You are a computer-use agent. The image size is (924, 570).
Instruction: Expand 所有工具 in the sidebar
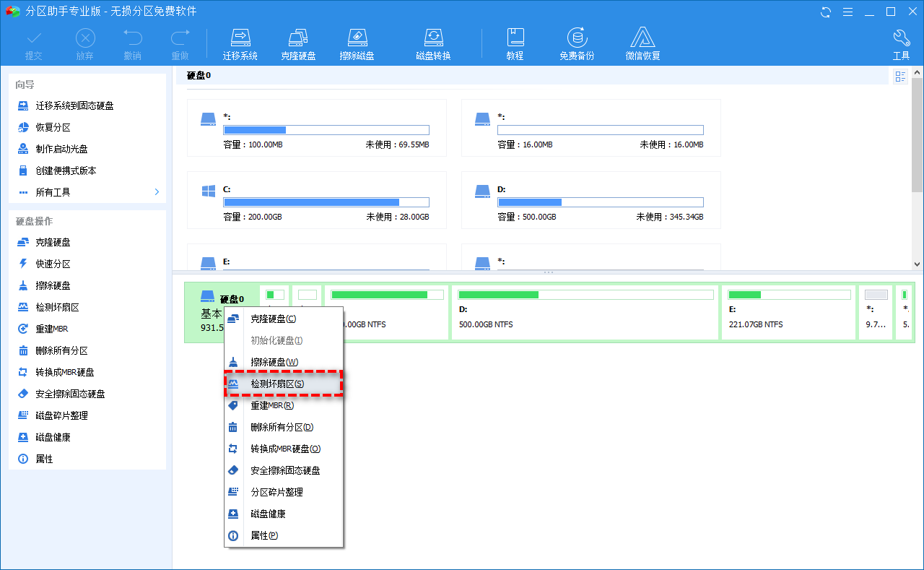point(87,192)
